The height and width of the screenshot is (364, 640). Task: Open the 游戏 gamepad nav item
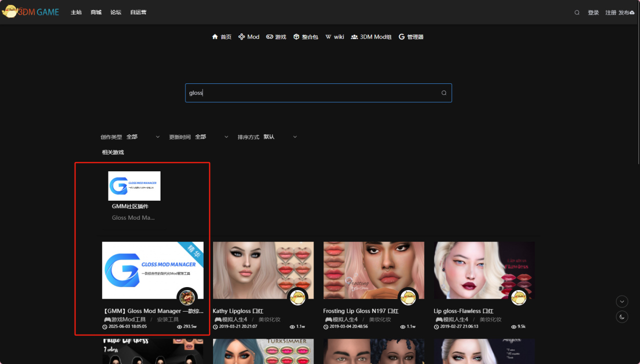(x=276, y=37)
